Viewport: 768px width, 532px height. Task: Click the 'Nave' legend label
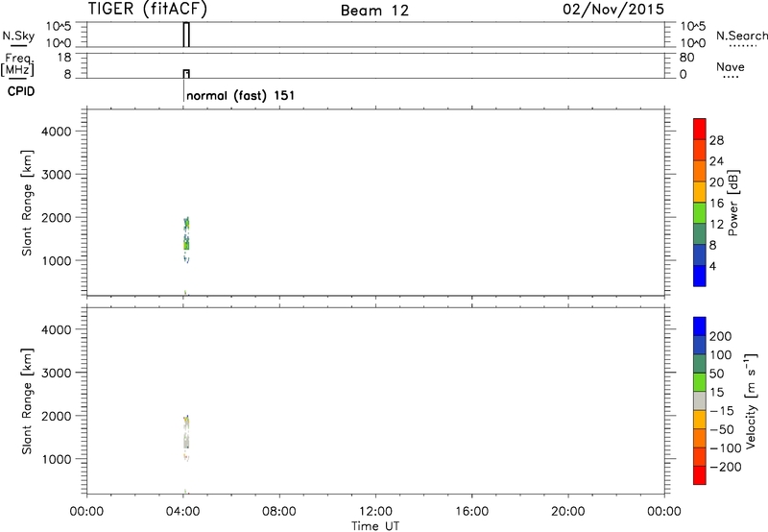click(731, 67)
